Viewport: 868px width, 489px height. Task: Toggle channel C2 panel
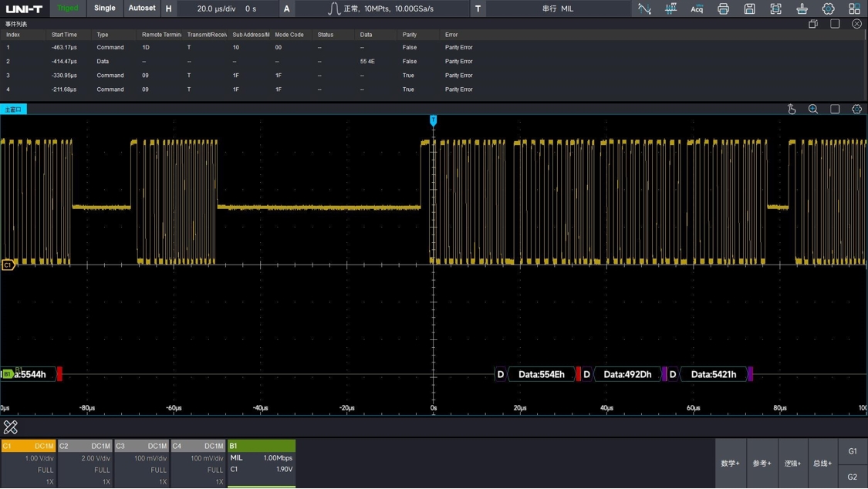[x=85, y=464]
